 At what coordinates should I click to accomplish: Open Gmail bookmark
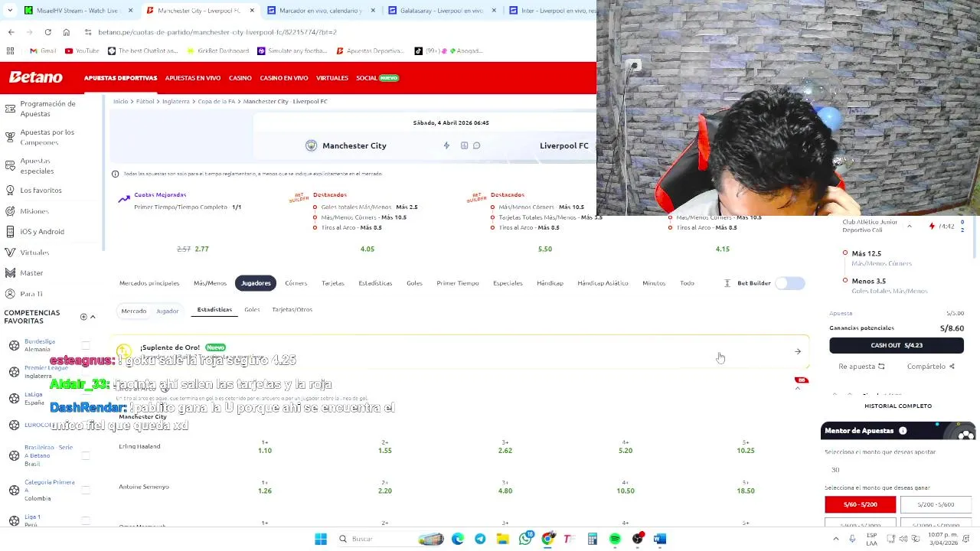point(43,51)
